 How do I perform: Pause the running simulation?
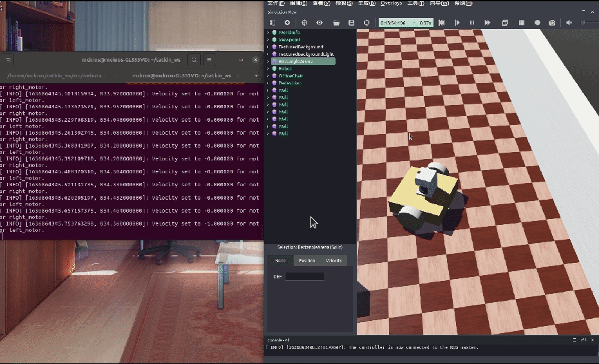pyautogui.click(x=472, y=23)
